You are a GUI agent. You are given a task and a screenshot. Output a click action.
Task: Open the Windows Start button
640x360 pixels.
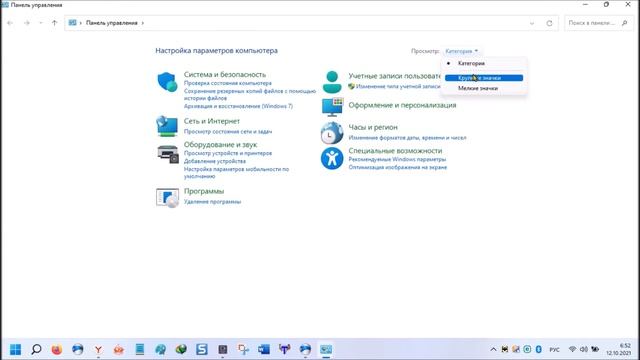(x=16, y=349)
